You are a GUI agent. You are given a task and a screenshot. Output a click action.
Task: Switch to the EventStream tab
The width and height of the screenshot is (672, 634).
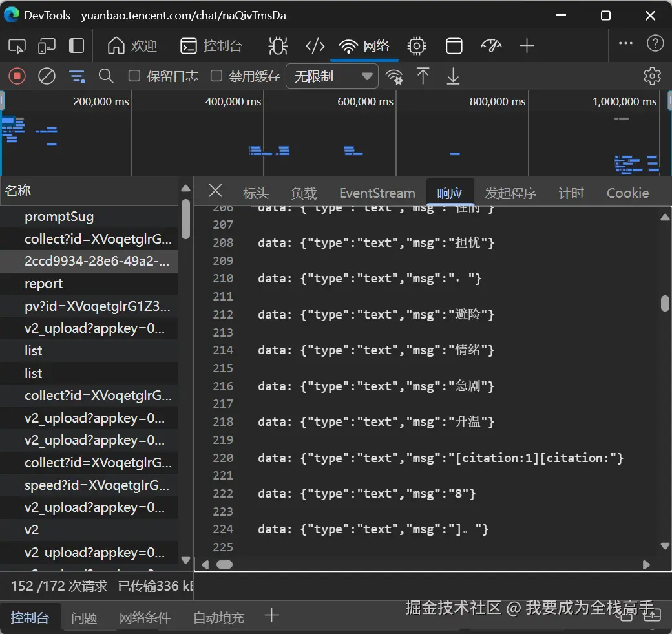(x=377, y=193)
